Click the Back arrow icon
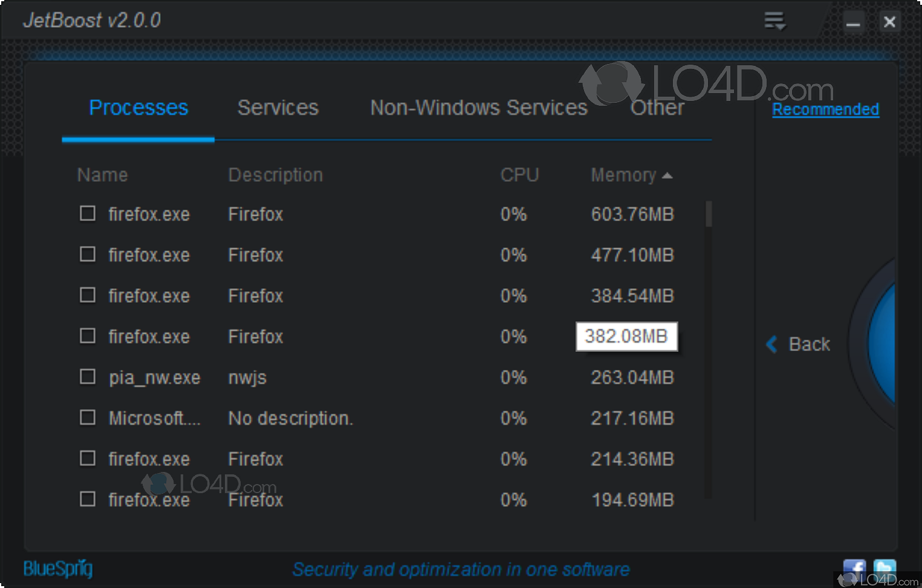 click(771, 344)
